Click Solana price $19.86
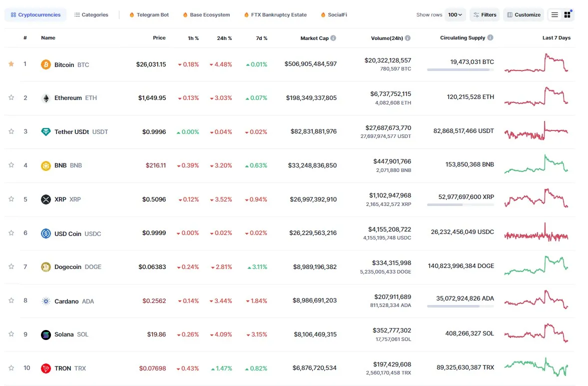The width and height of the screenshot is (588, 386). pyautogui.click(x=156, y=334)
